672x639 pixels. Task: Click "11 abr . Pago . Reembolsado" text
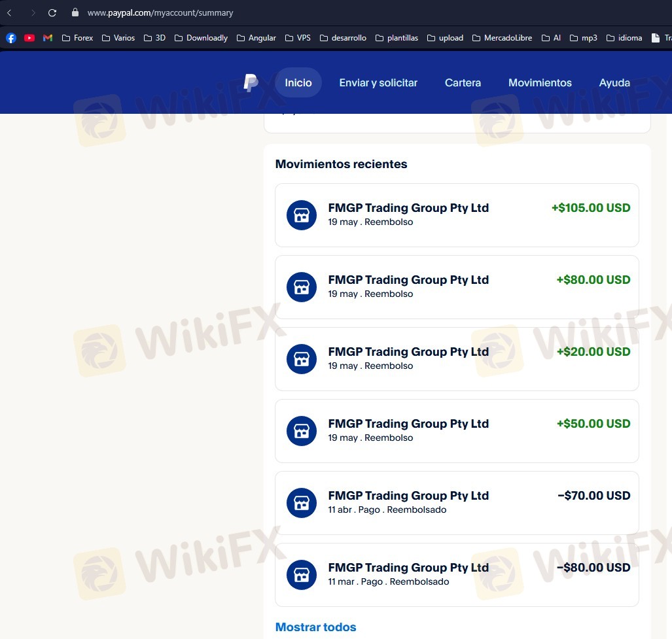[x=387, y=509]
